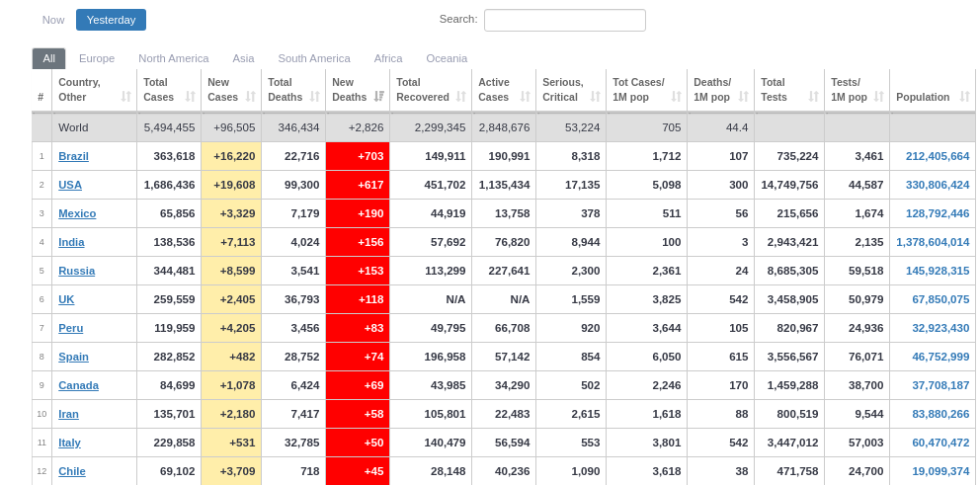The width and height of the screenshot is (980, 485).
Task: Sort by Serious, Critical column icon
Action: tap(596, 97)
